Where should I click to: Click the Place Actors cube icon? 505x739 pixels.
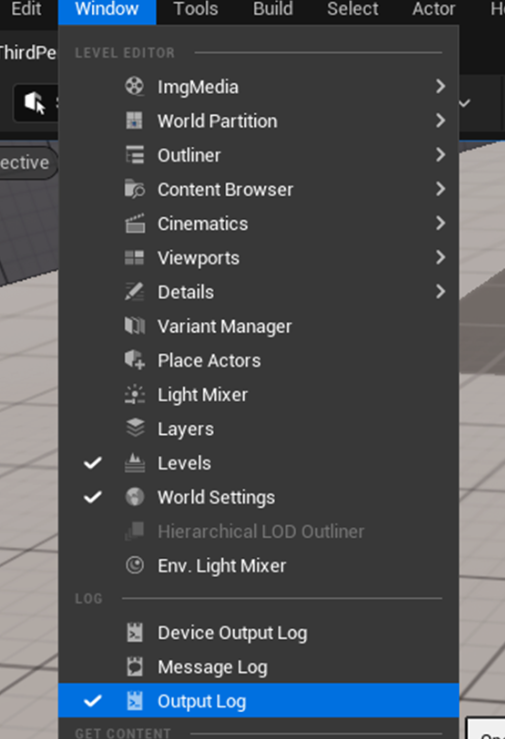[x=135, y=360]
